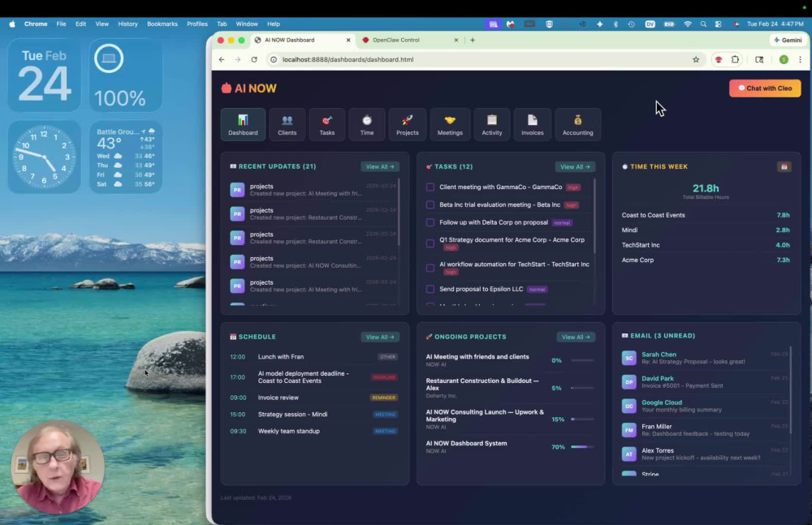The width and height of the screenshot is (812, 525).
Task: Check AI workflow automation for TechStart task
Action: tap(430, 268)
